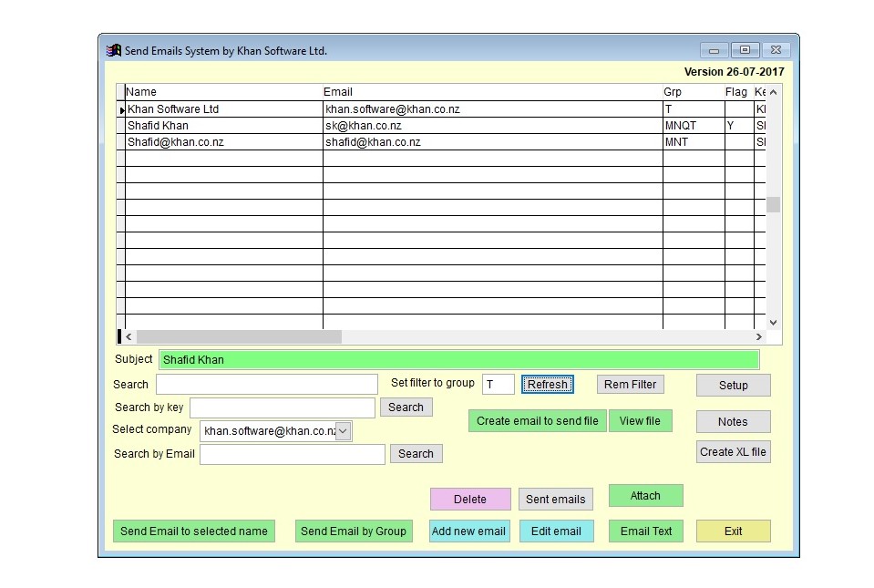874x588 pixels.
Task: Open View file
Action: pos(640,421)
